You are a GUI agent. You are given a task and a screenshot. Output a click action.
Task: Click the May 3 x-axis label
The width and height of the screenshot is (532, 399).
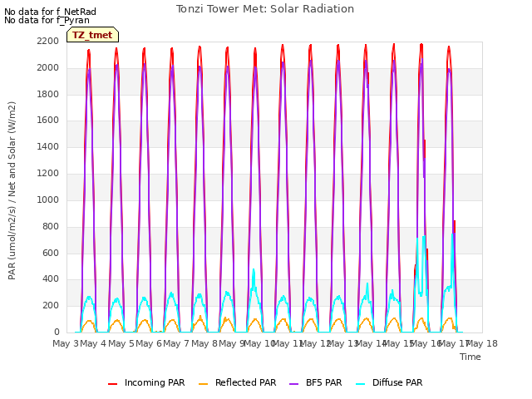click(66, 343)
